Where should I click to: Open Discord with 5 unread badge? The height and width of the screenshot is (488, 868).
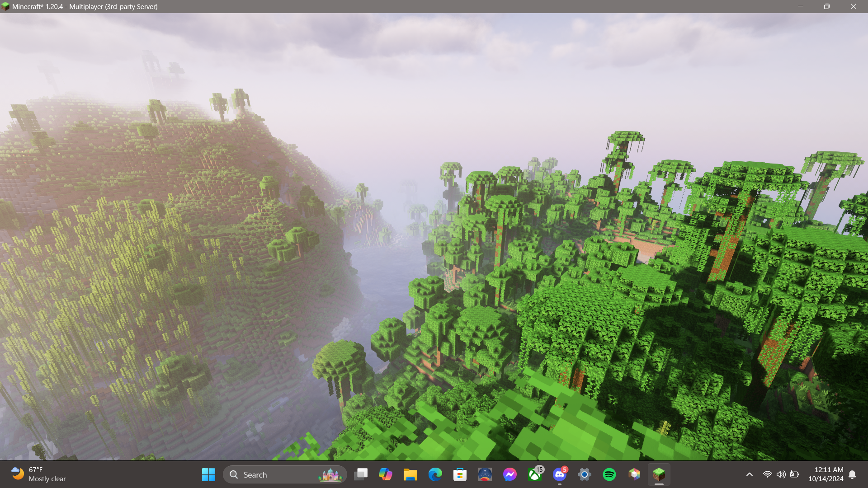coord(560,474)
